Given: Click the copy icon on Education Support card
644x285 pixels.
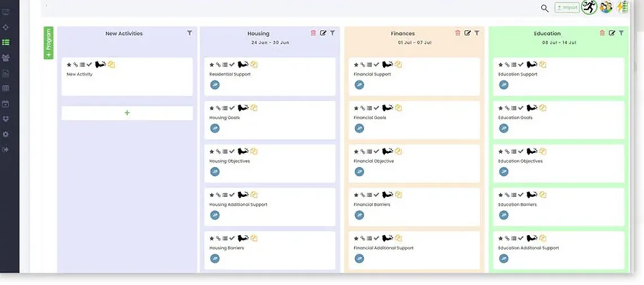Looking at the screenshot, I should pyautogui.click(x=542, y=65).
